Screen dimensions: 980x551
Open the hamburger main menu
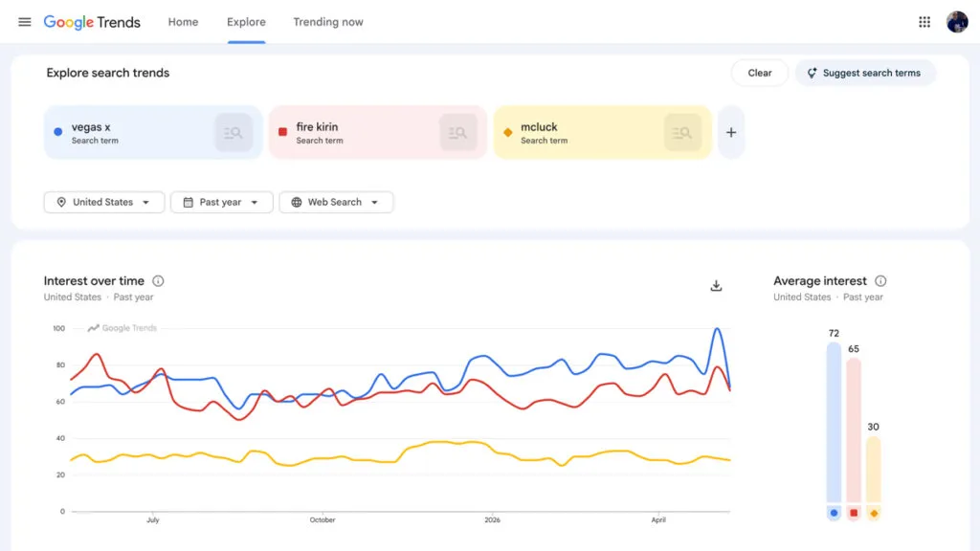(24, 22)
